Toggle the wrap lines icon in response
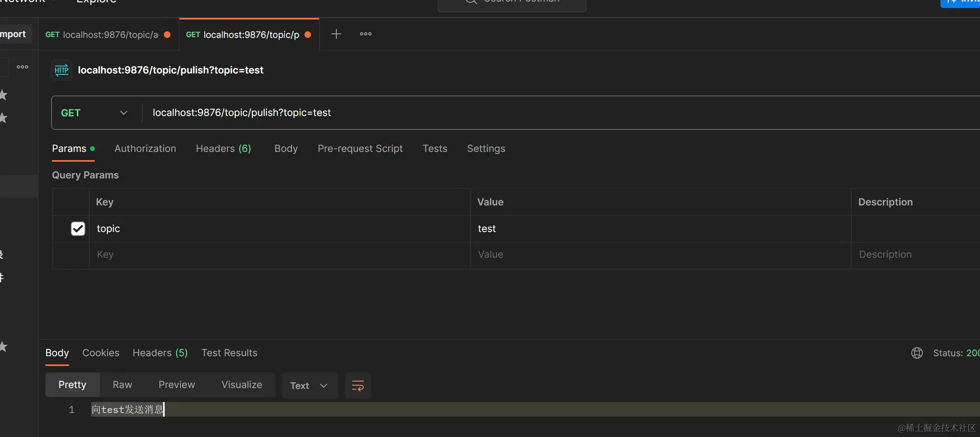 pyautogui.click(x=358, y=386)
